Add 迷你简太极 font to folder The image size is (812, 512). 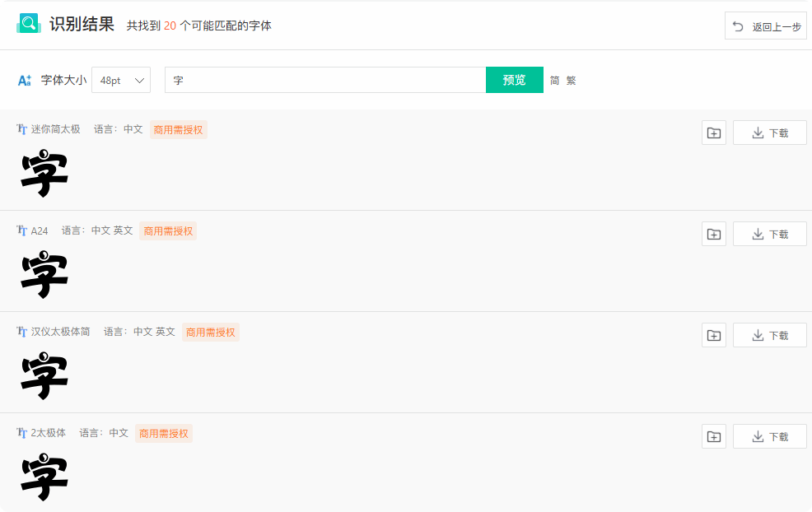(x=714, y=133)
